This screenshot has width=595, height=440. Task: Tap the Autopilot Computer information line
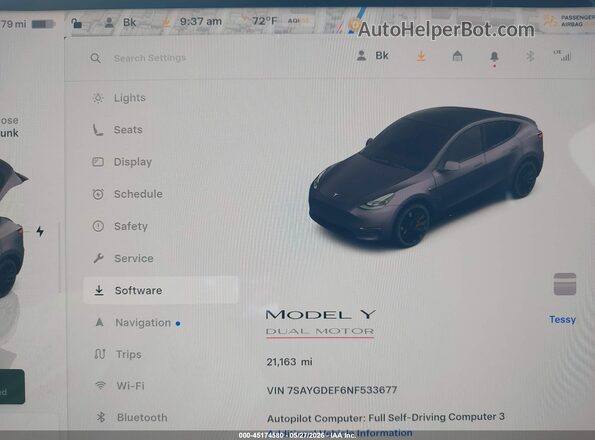click(x=386, y=418)
